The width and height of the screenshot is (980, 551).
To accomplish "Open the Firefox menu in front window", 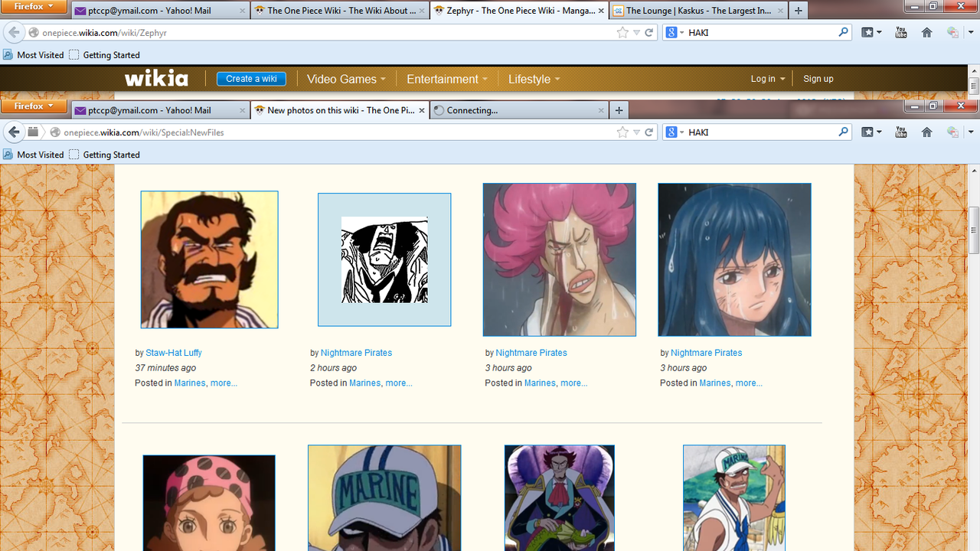I will (x=34, y=106).
